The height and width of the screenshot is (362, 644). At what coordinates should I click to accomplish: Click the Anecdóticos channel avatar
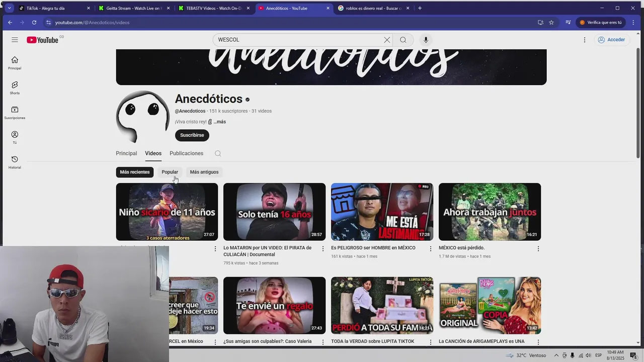[142, 117]
